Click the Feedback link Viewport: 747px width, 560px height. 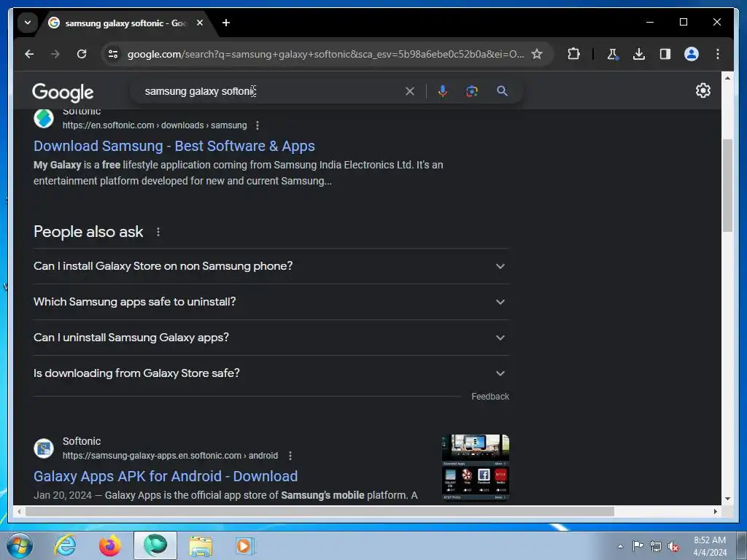(490, 396)
